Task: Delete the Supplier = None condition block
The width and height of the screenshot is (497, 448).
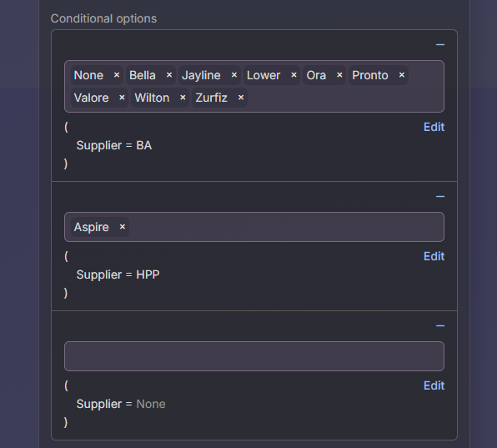Action: pyautogui.click(x=440, y=326)
